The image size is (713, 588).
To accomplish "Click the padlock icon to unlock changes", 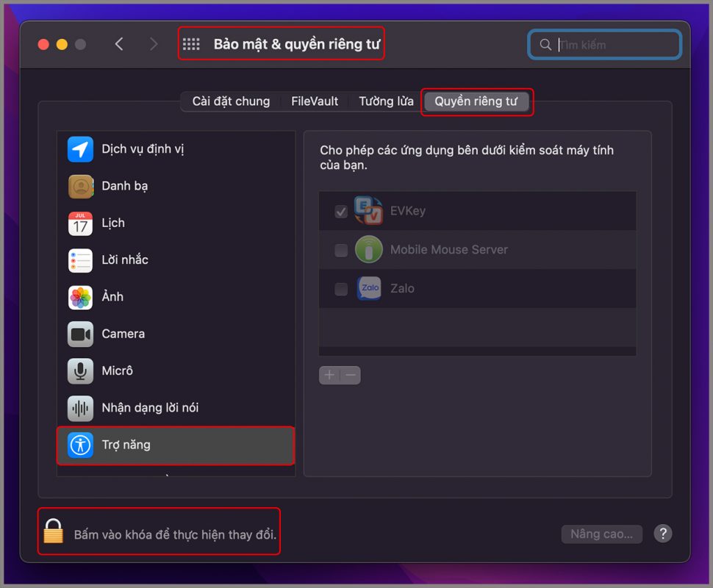I will (53, 531).
